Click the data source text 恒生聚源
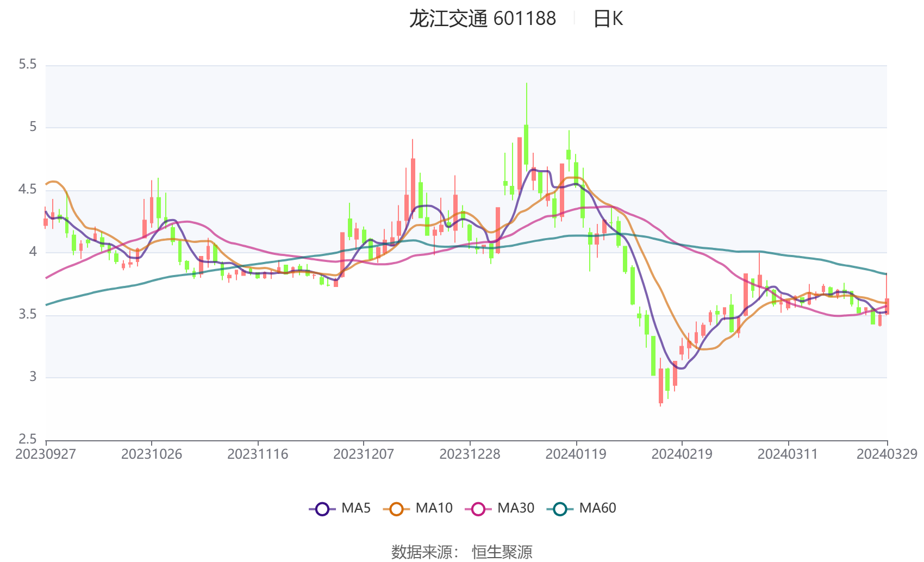Viewport: 924px width, 562px height. pyautogui.click(x=502, y=552)
